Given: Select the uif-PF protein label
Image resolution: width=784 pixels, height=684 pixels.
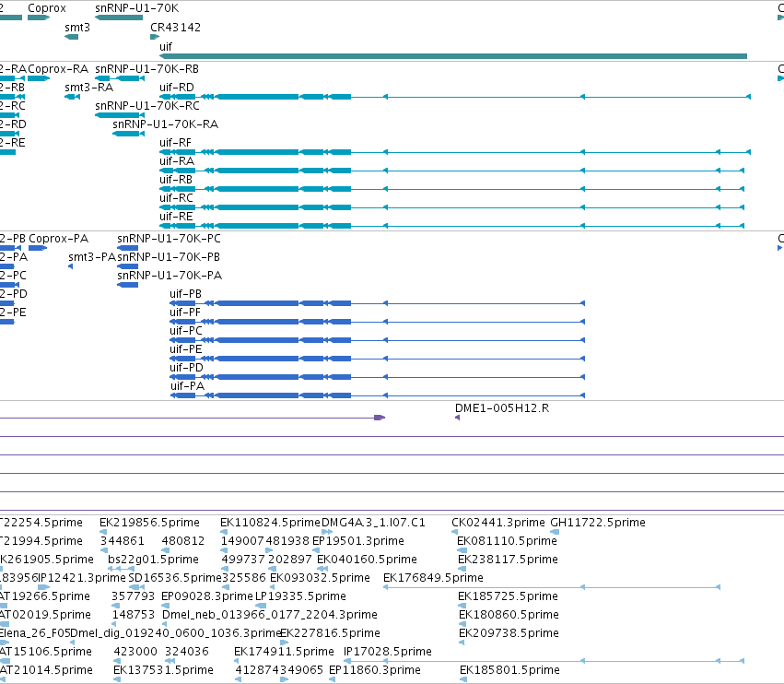Looking at the screenshot, I should coord(185,313).
